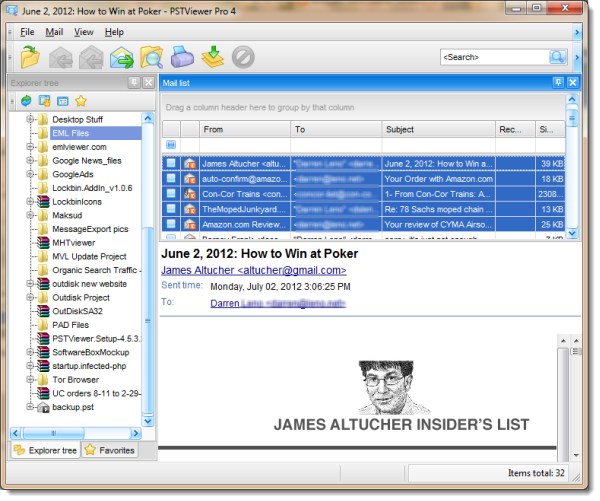Expand the outdisk new website node
Viewport: 600px width, 501px height.
point(30,284)
